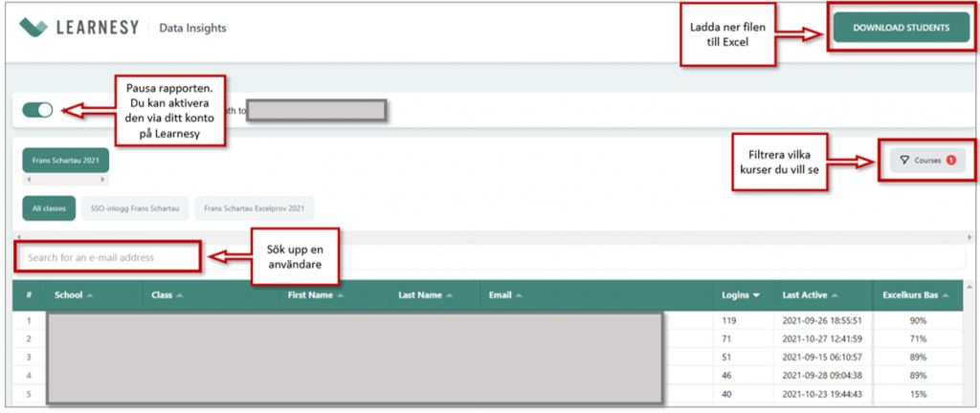Screen dimensions: 980x413
Task: Click last active 2021-09-15 06:10:57
Action: coord(822,358)
